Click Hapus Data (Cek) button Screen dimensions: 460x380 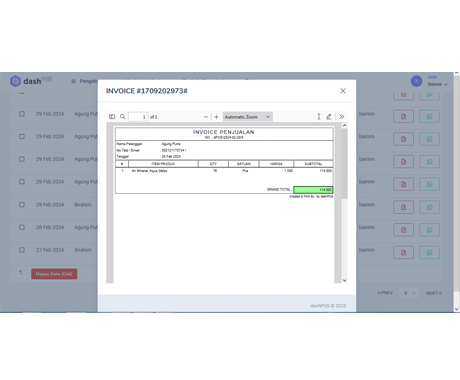54,274
